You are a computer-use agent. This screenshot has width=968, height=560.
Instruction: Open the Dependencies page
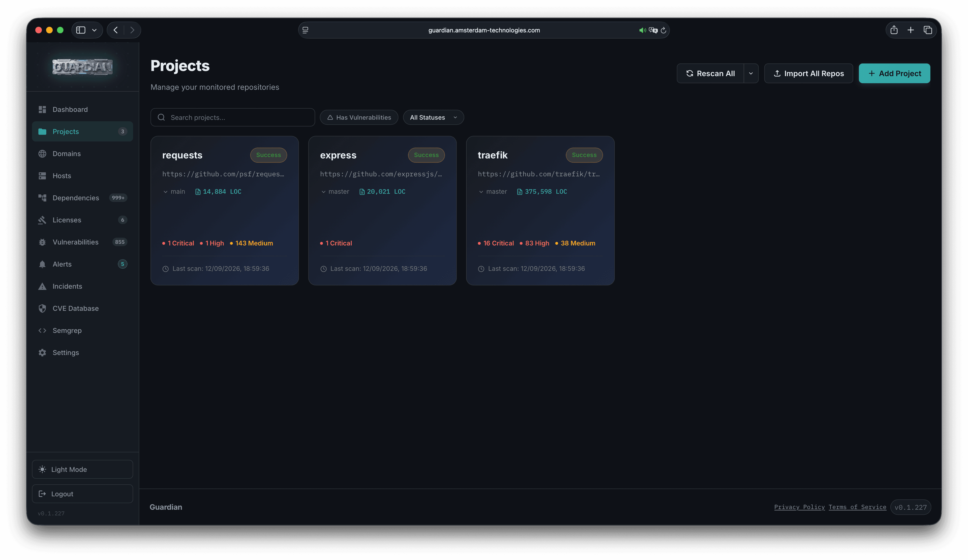tap(82, 198)
